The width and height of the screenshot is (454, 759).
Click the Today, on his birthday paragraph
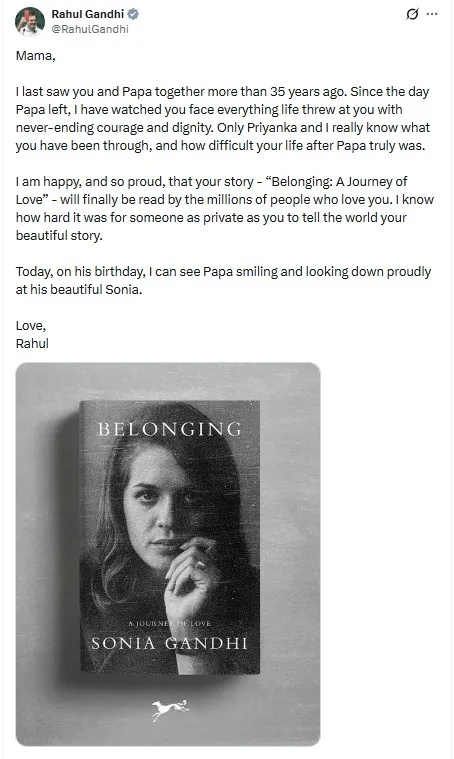(x=223, y=281)
